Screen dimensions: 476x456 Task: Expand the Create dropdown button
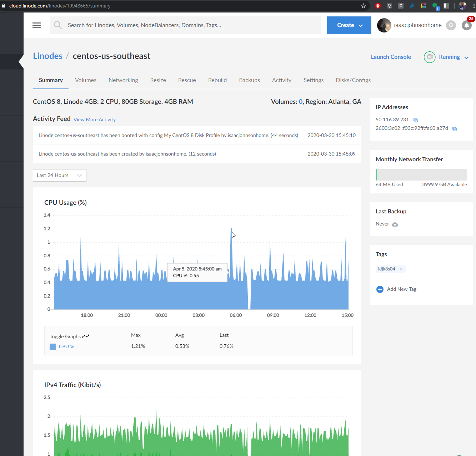pyautogui.click(x=349, y=25)
